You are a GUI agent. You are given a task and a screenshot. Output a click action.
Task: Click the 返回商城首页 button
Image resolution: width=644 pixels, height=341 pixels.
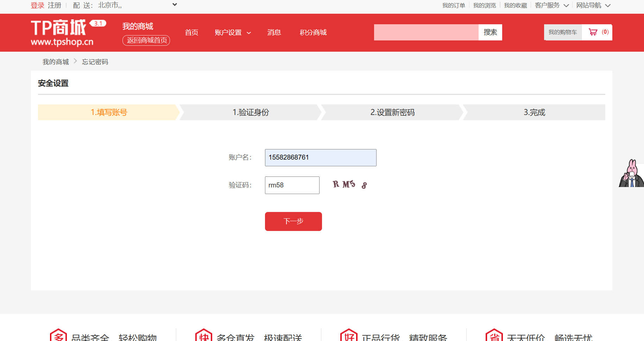pos(146,40)
